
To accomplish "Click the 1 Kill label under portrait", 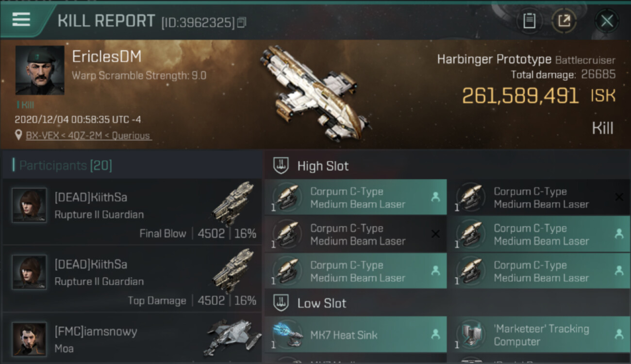I will (x=25, y=104).
